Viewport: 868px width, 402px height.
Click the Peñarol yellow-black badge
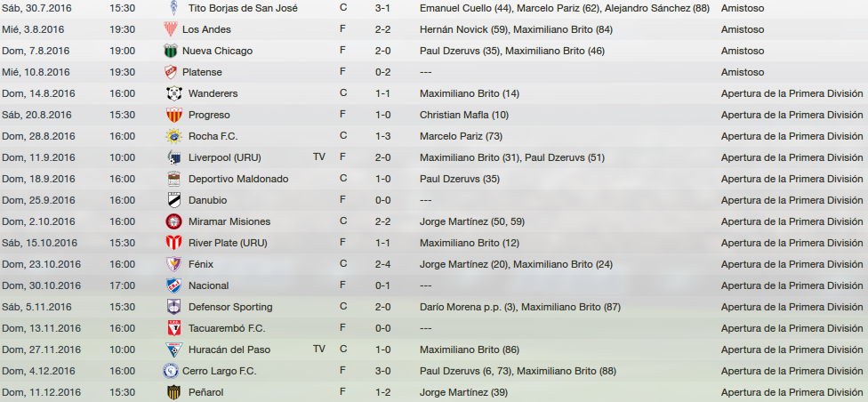click(x=173, y=392)
